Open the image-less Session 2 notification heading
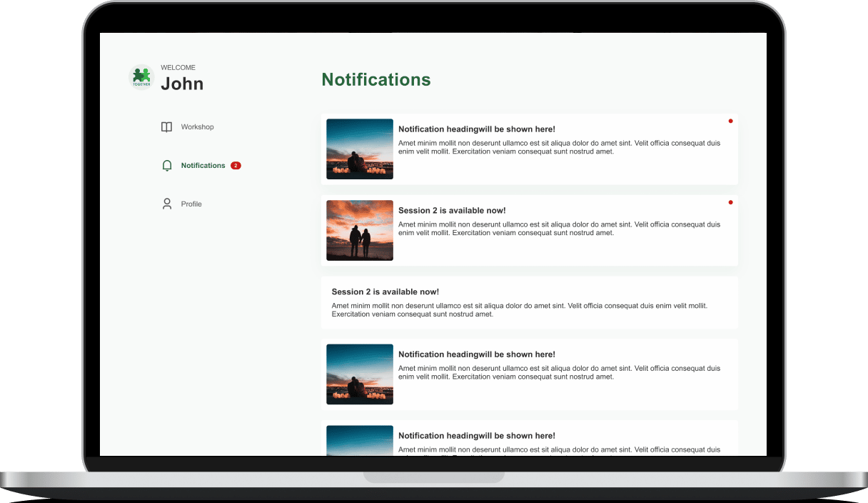868x503 pixels. (x=385, y=292)
